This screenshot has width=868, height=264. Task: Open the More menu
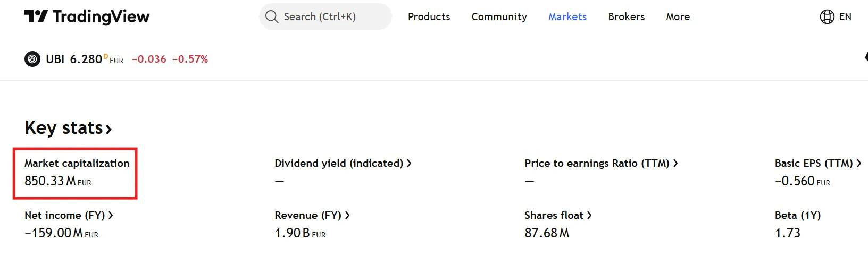tap(678, 16)
